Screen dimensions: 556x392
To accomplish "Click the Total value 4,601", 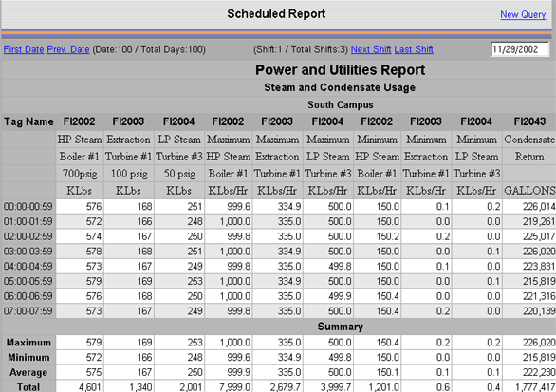I will coord(90,387).
